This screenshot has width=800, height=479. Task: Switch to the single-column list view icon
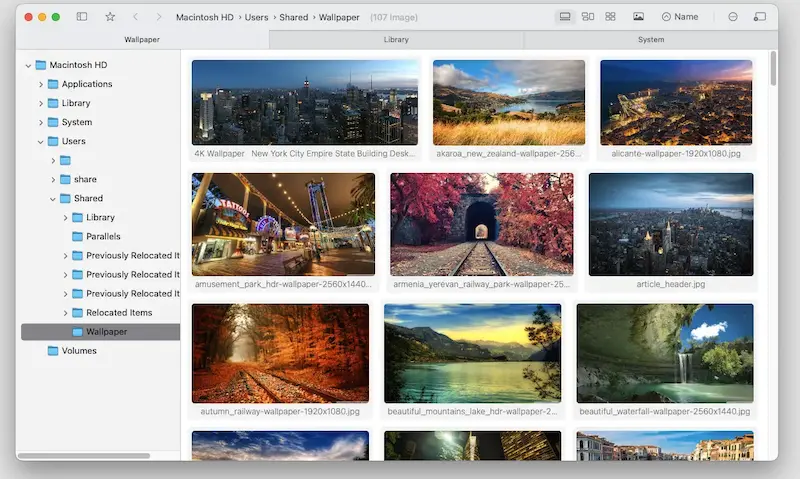(565, 17)
